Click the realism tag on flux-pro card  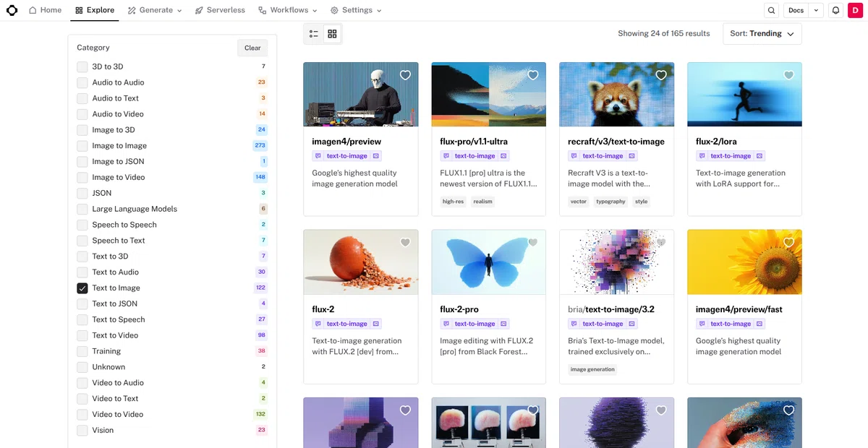pyautogui.click(x=482, y=202)
